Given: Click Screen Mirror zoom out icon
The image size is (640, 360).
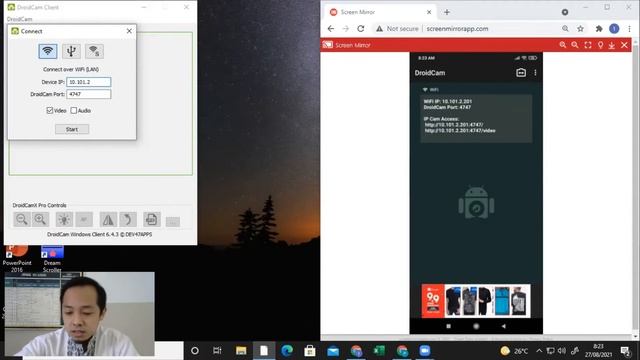Looking at the screenshot, I should pos(575,45).
